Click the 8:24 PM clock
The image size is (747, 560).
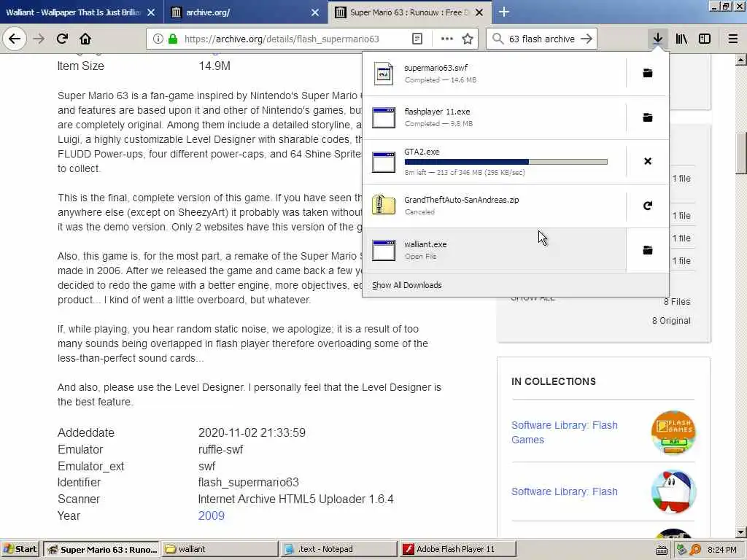(722, 550)
